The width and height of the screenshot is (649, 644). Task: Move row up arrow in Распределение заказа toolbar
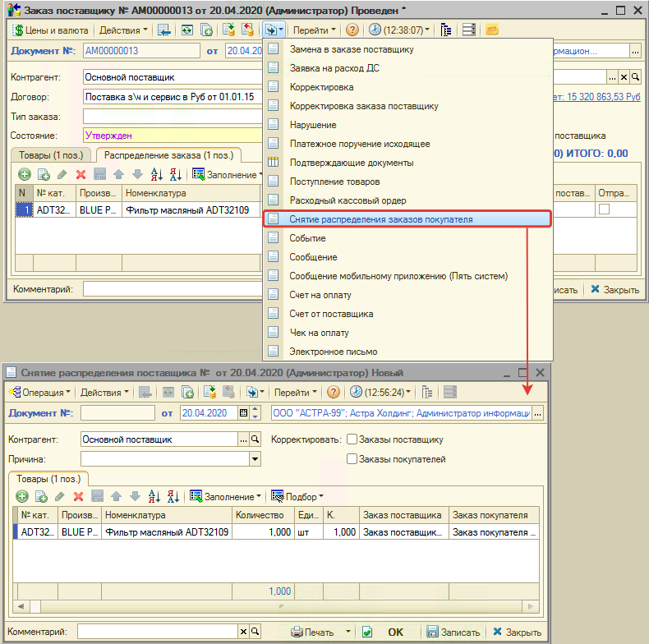point(119,175)
